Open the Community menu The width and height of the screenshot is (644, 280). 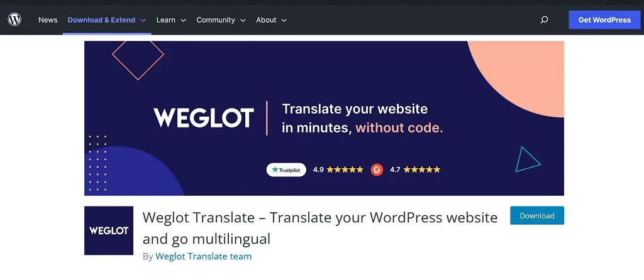(216, 19)
